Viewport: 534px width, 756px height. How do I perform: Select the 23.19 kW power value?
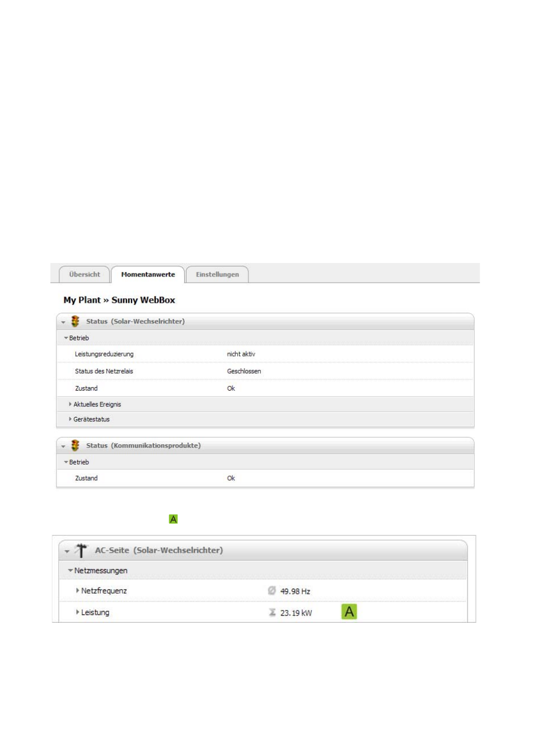296,613
